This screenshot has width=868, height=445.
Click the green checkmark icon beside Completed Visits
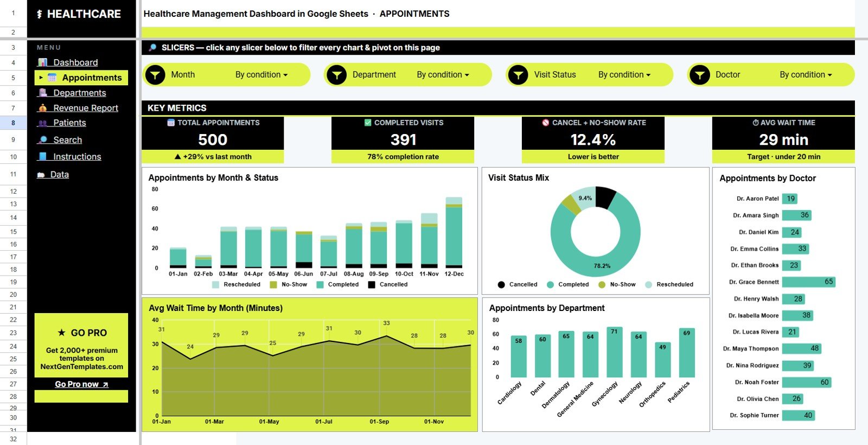(368, 123)
